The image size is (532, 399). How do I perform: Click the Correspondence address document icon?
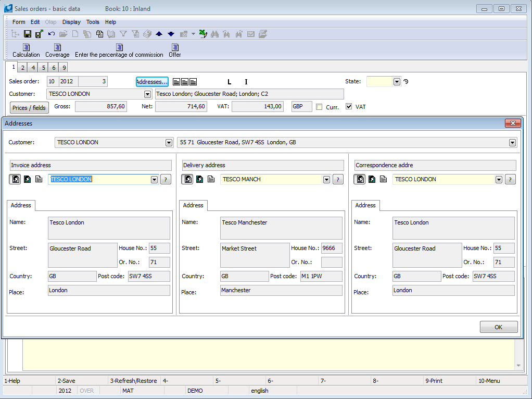click(x=384, y=179)
